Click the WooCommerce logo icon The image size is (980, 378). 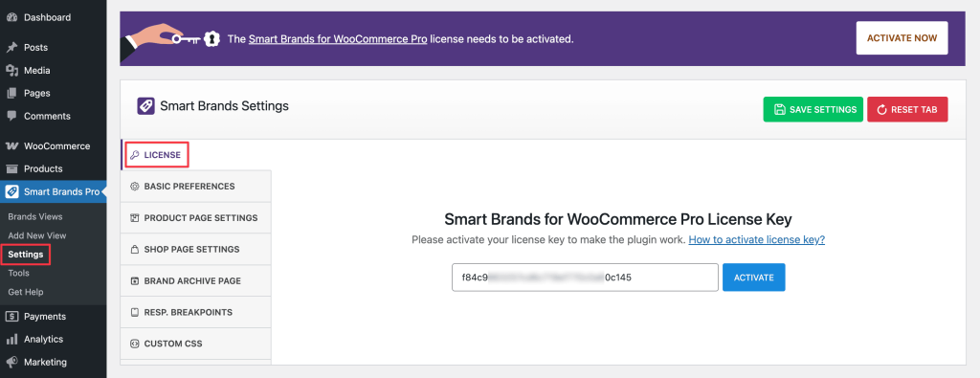[x=11, y=146]
